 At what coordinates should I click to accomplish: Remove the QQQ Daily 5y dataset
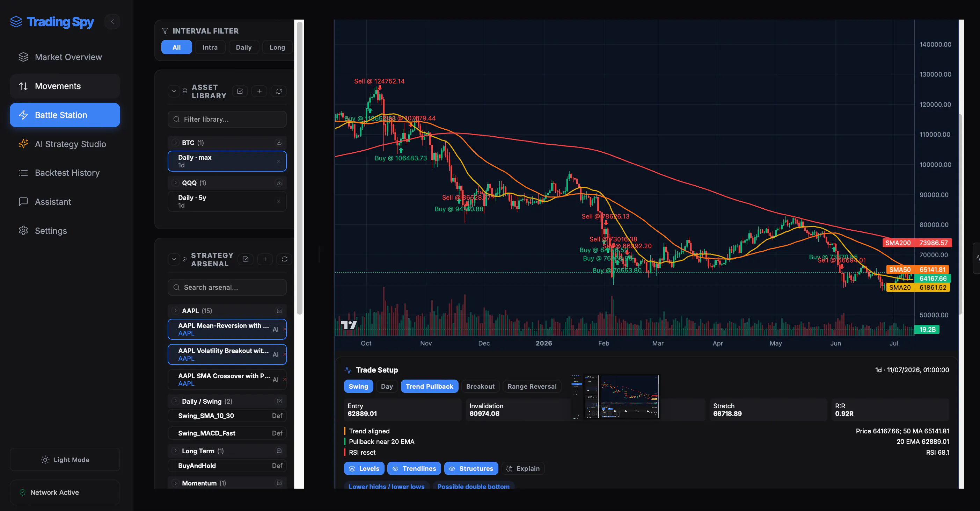pos(278,201)
